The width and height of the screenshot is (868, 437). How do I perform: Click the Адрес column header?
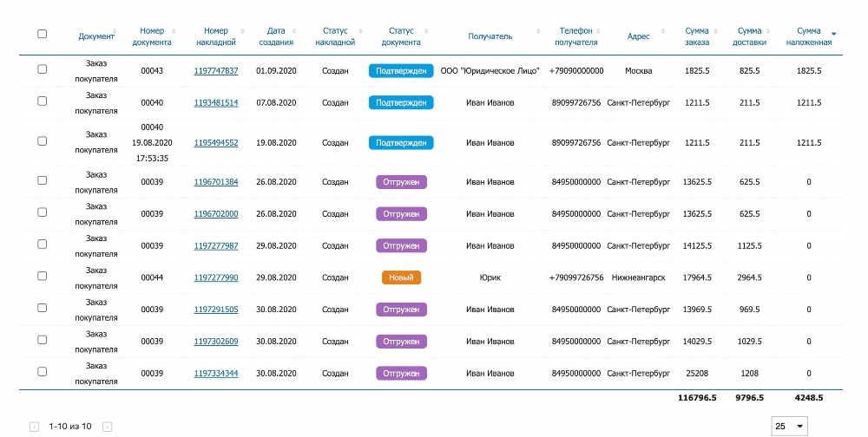coord(638,36)
